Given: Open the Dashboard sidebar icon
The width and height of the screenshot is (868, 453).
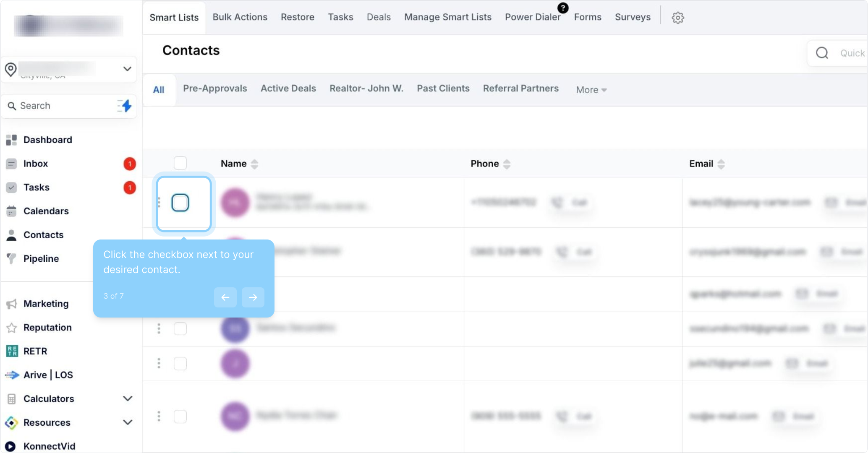Looking at the screenshot, I should pyautogui.click(x=11, y=140).
